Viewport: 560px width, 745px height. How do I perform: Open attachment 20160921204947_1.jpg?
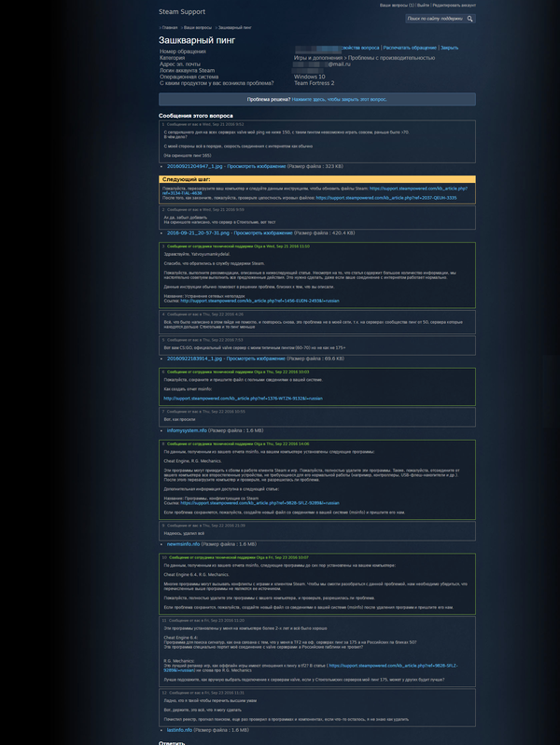(x=194, y=166)
